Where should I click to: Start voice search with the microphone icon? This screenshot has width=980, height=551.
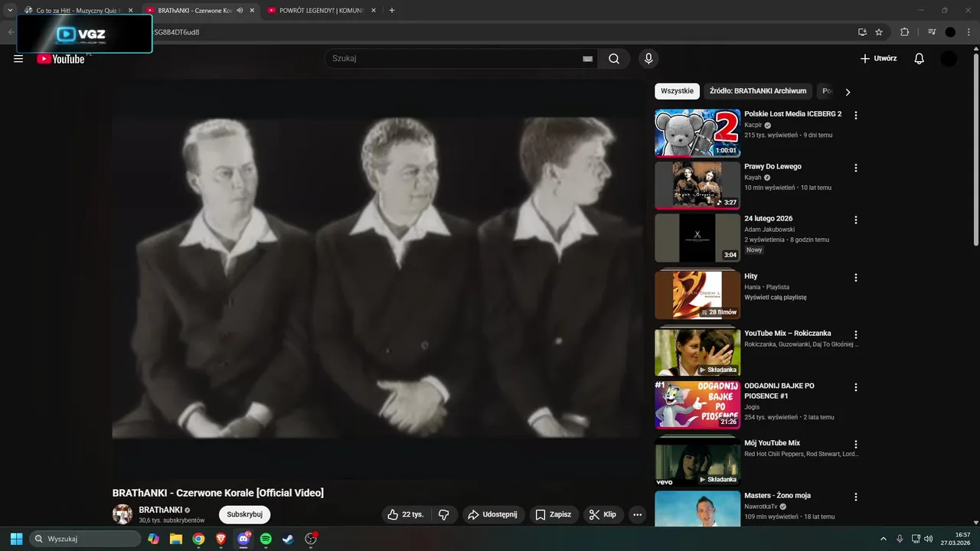click(648, 59)
